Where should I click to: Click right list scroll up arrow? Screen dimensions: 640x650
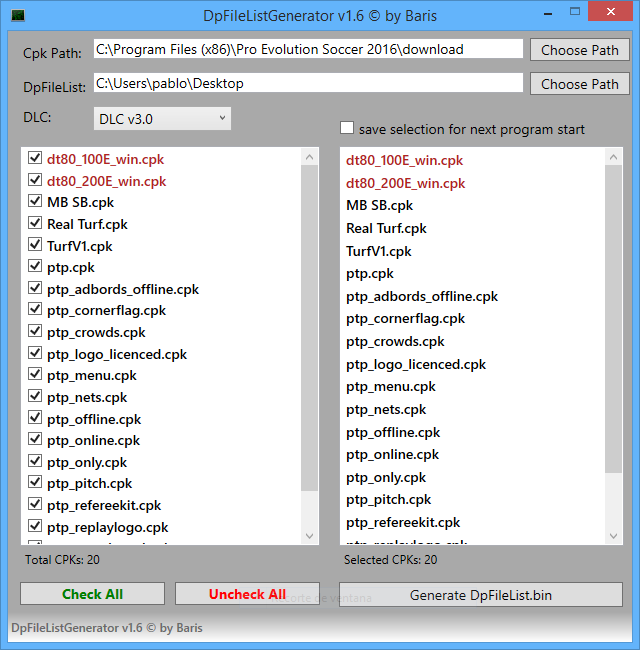pos(613,157)
